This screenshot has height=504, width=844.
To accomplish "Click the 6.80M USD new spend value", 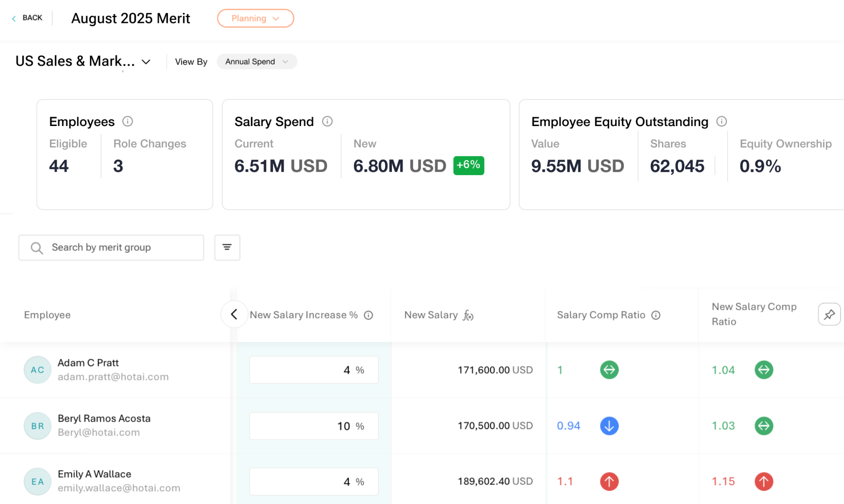I will pyautogui.click(x=400, y=166).
